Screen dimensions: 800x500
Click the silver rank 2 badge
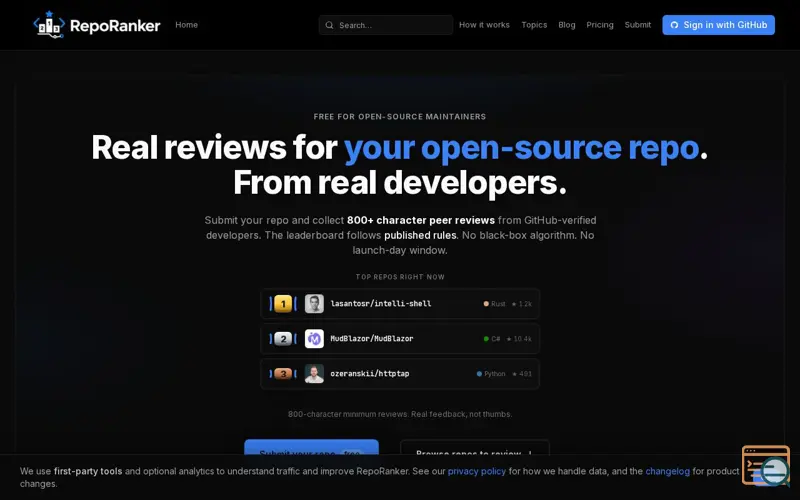(x=283, y=339)
